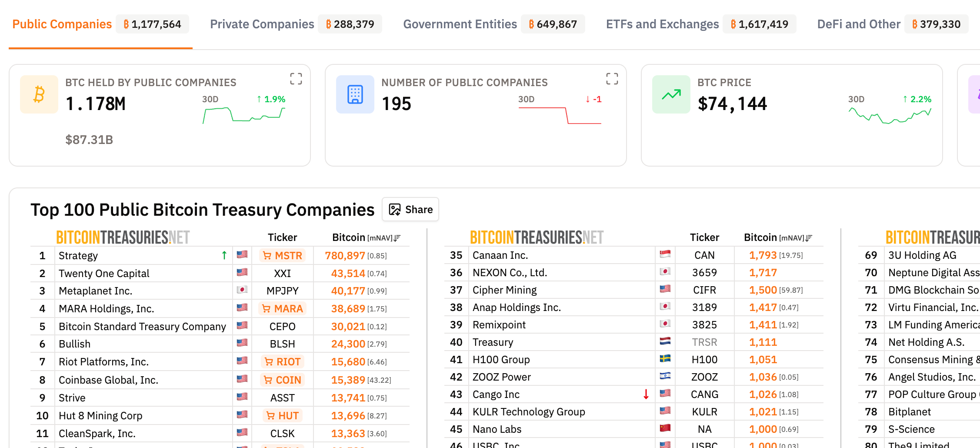The width and height of the screenshot is (980, 448).
Task: Click the Netherlands flag in Treasury row
Action: click(665, 341)
